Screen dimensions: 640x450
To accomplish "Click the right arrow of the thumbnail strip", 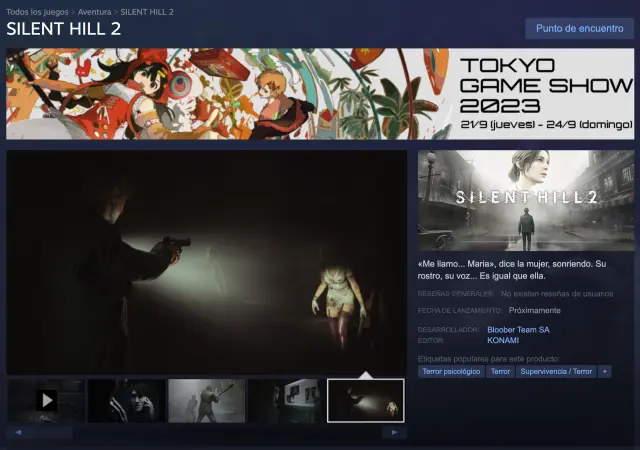I will coord(394,432).
